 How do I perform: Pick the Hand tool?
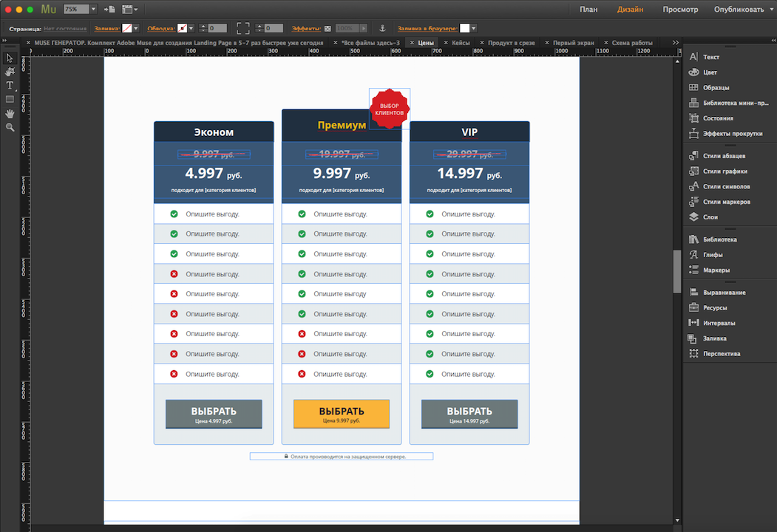click(10, 113)
